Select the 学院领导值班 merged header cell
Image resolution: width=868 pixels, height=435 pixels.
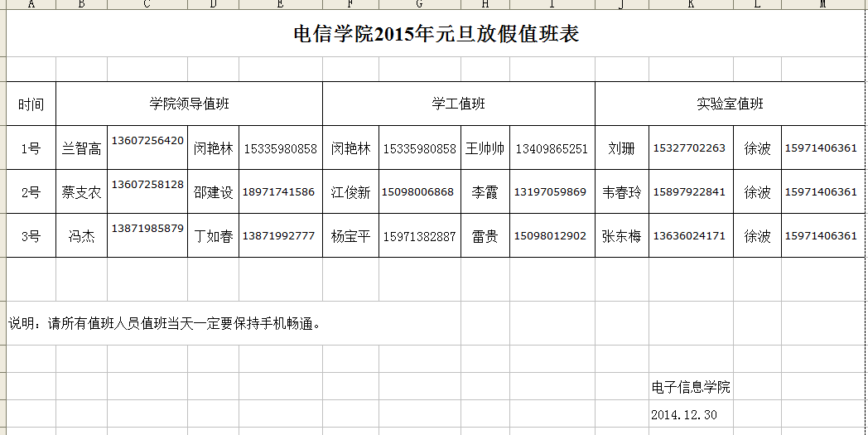point(189,104)
